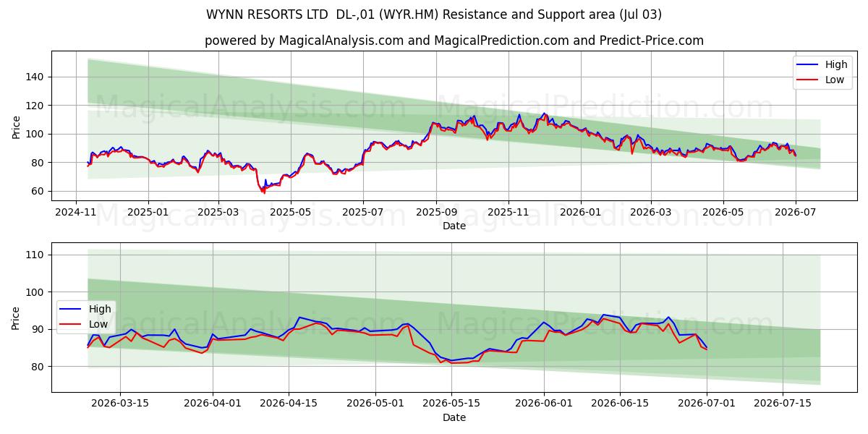The width and height of the screenshot is (868, 434).
Task: Click the '90' price tick on bottom chart
Action: (39, 329)
